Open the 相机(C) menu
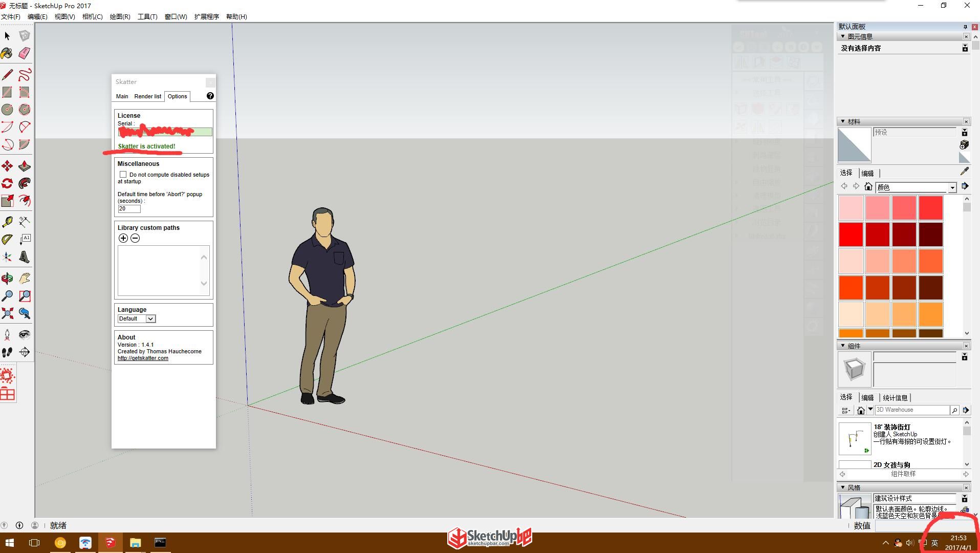Screen dimensions: 980x553 point(92,16)
